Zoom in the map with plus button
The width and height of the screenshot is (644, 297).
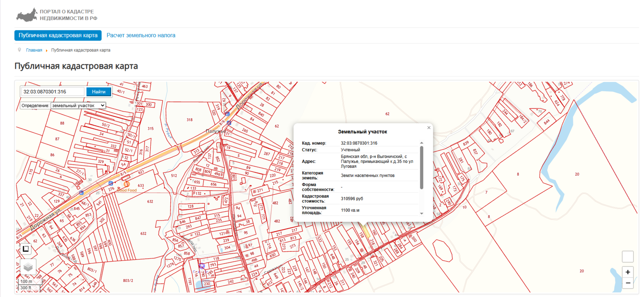coord(628,272)
